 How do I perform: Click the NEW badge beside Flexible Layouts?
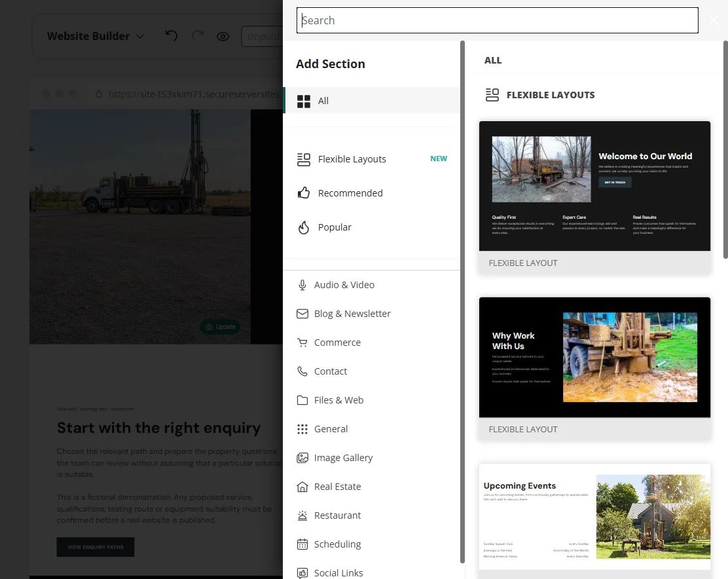(x=438, y=159)
